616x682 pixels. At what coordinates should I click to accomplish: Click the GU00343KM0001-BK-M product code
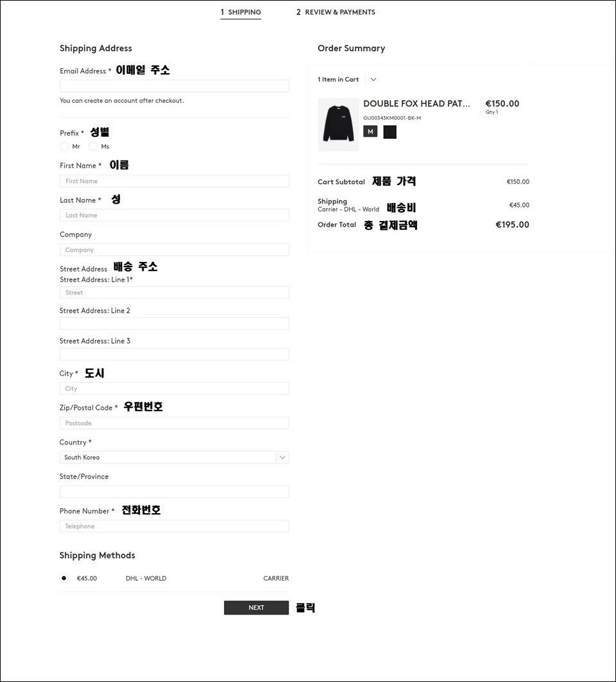392,118
